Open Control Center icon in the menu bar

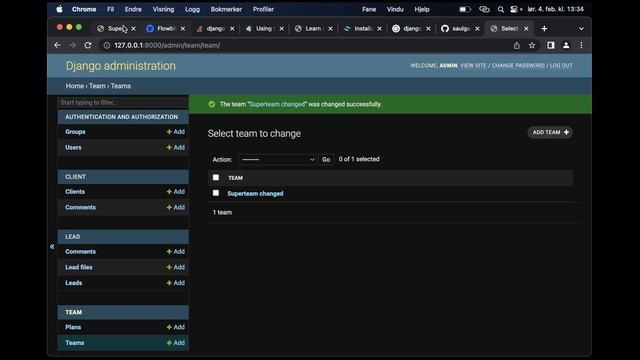click(514, 9)
